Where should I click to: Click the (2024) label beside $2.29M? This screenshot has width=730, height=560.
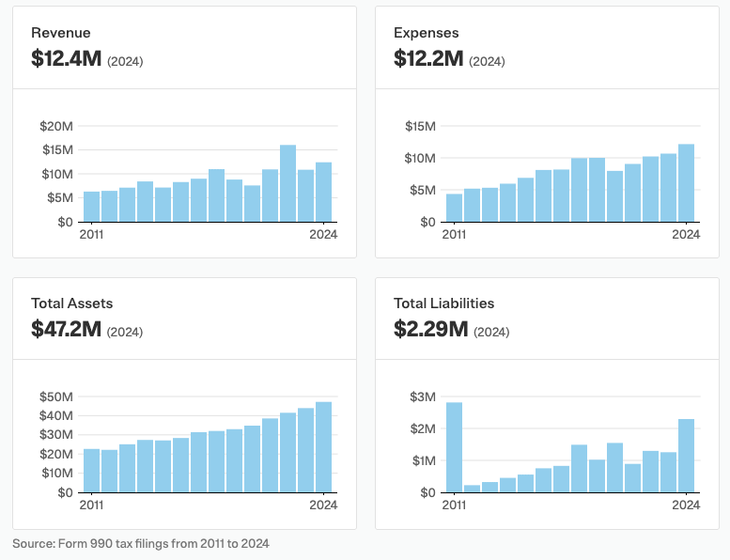point(491,332)
